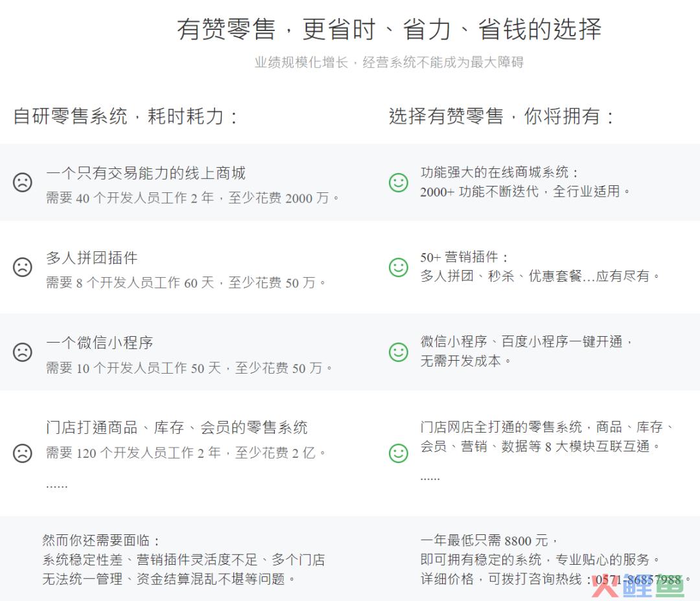Image resolution: width=700 pixels, height=601 pixels.
Task: Click the heading "自研零售系统，耗时耗力："
Action: 126,116
